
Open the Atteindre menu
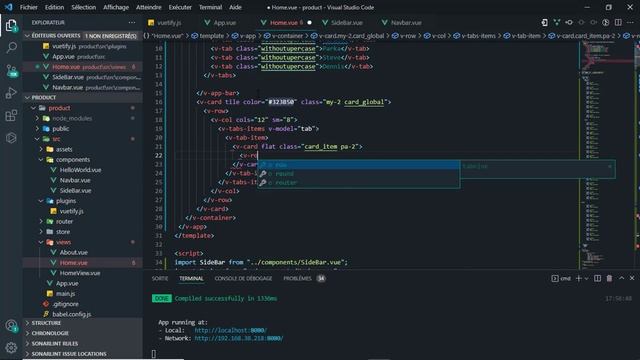coord(149,7)
